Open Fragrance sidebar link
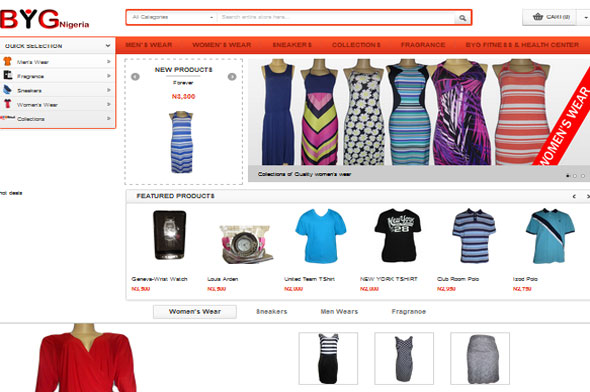Screen dimensions: 590x392 30,76
